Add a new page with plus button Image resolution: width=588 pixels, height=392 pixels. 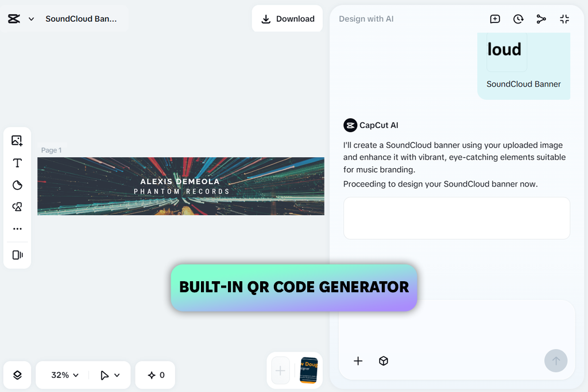280,371
